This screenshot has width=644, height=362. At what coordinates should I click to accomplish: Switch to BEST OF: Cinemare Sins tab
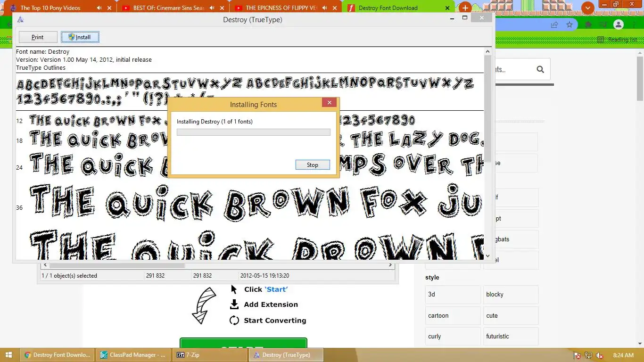click(x=169, y=8)
